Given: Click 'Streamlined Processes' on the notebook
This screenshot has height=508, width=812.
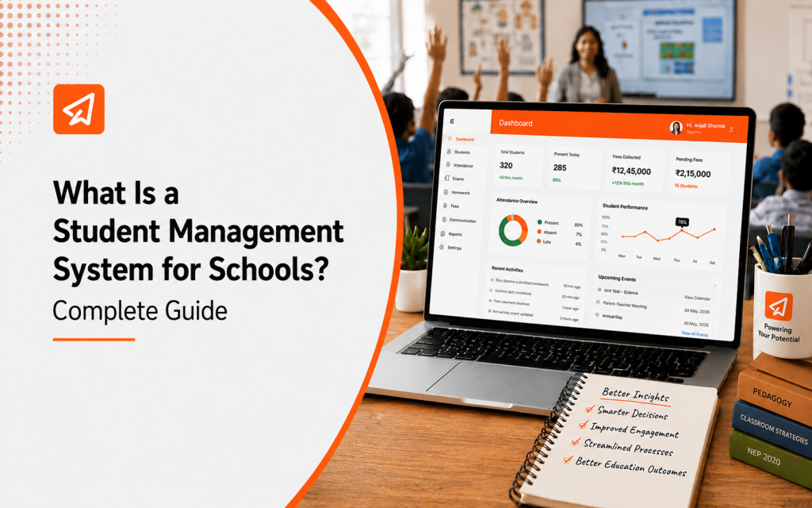Looking at the screenshot, I should [x=628, y=448].
